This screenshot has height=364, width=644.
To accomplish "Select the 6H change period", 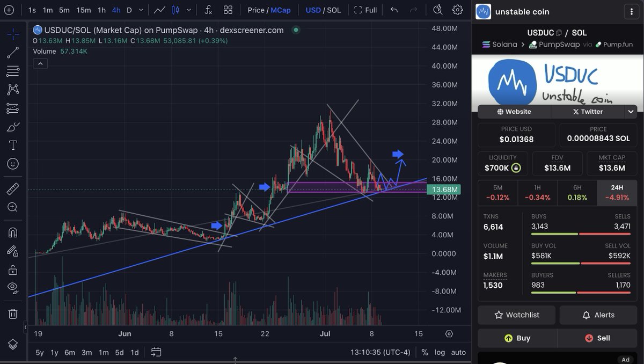I will click(x=577, y=193).
